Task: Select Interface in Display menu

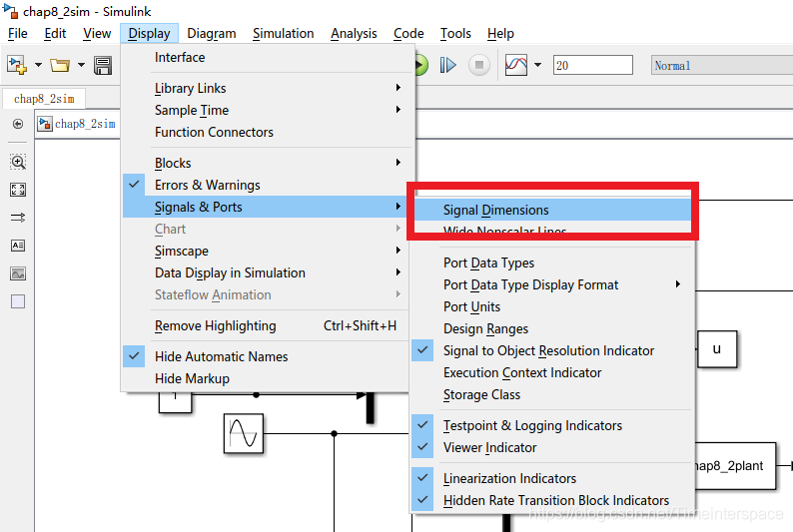Action: coord(268,58)
